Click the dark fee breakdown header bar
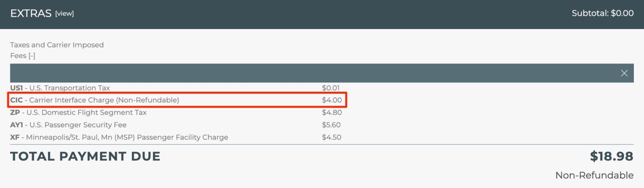Screen dimensions: 644x188 point(301,73)
